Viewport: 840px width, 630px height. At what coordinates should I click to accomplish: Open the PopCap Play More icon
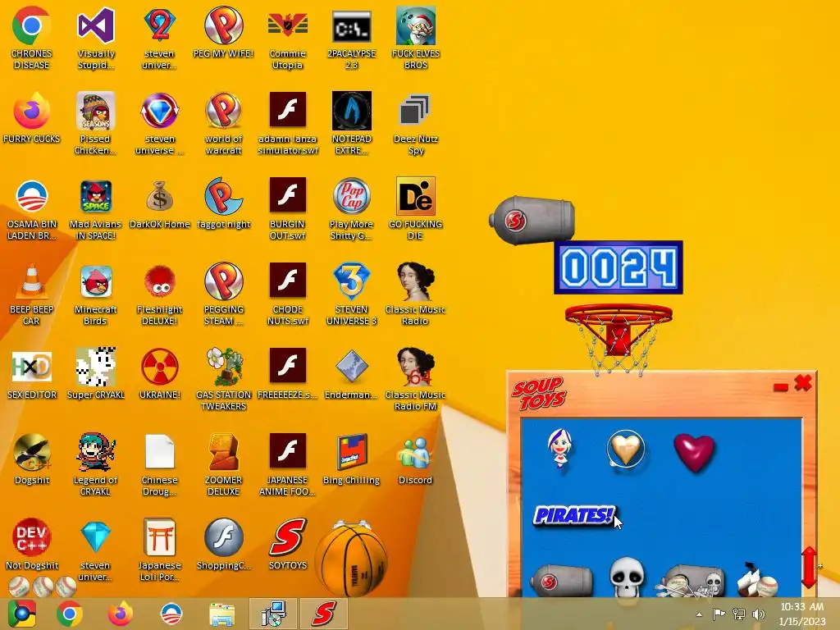[351, 209]
